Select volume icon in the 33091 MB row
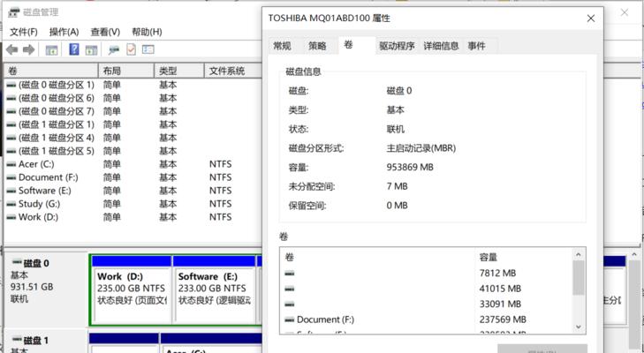Image resolution: width=644 pixels, height=353 pixels. pos(290,304)
